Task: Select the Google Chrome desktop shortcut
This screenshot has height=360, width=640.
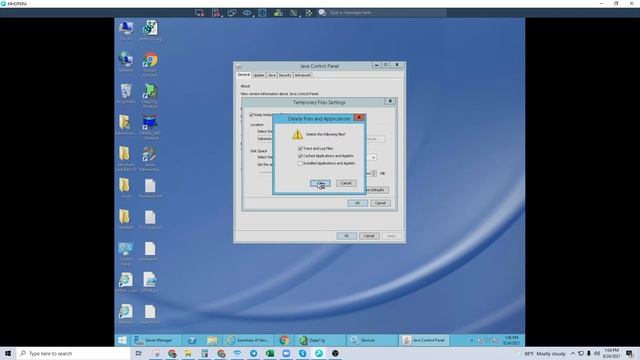Action: point(150,64)
